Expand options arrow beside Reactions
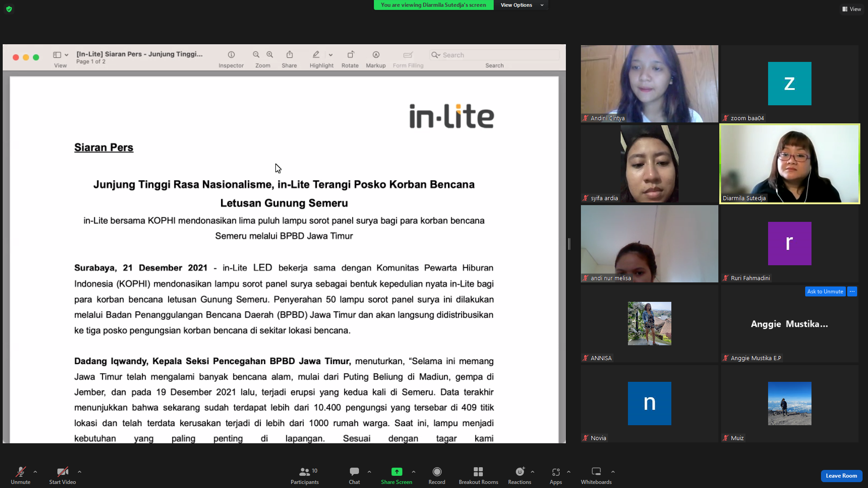 pyautogui.click(x=533, y=472)
